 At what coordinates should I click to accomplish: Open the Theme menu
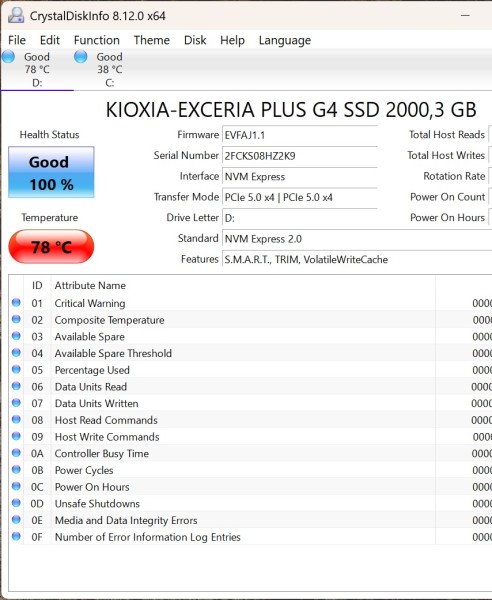(152, 40)
